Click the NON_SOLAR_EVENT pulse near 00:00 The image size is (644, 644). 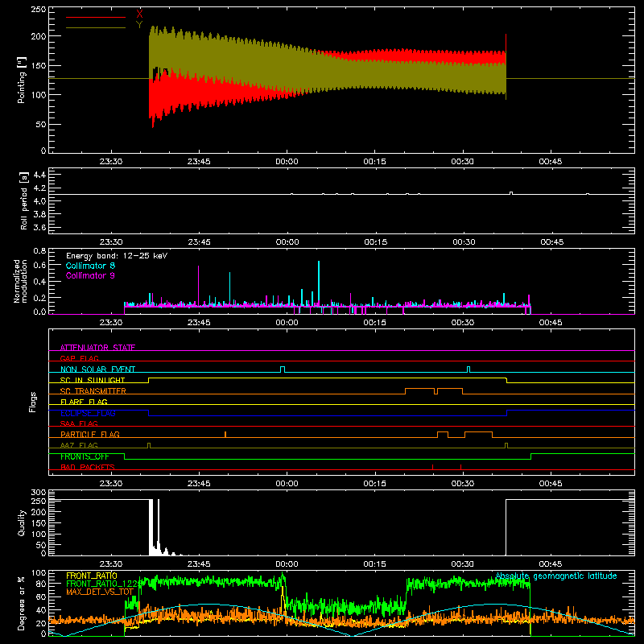pyautogui.click(x=283, y=369)
